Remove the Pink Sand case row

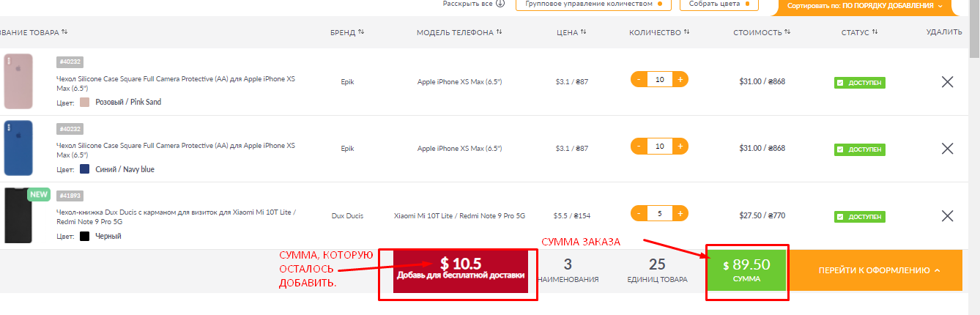pos(947,82)
